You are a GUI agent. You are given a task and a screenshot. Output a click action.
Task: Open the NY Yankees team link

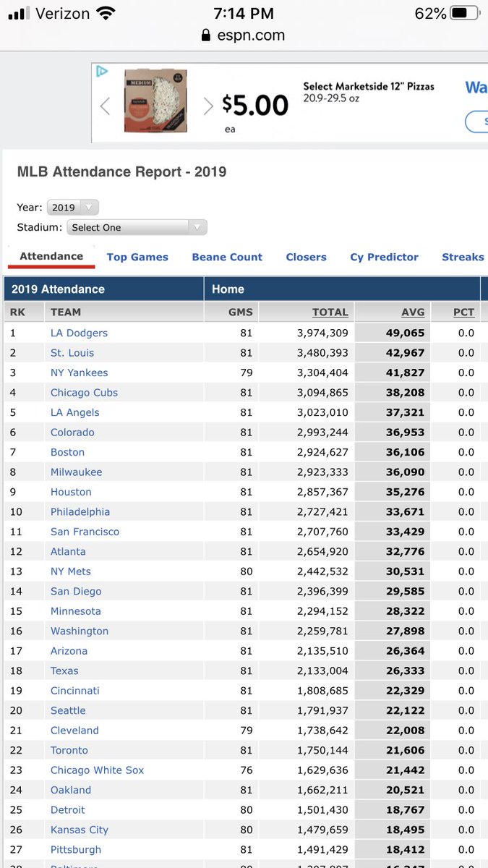coord(79,373)
